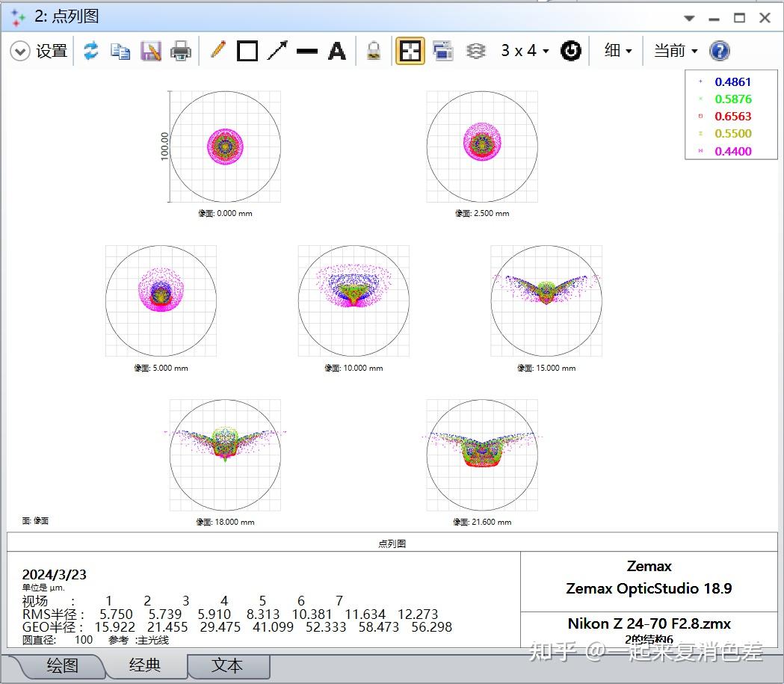
Task: Toggle the highlighted active cursor button
Action: click(410, 51)
